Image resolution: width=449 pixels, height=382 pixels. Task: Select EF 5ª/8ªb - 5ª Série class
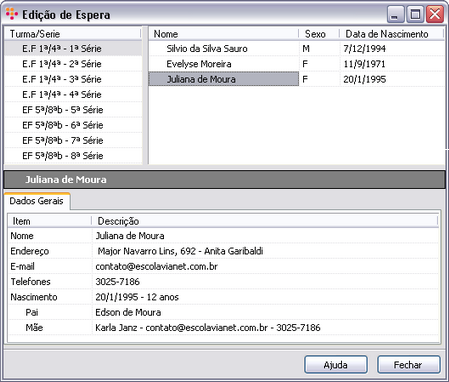point(73,110)
